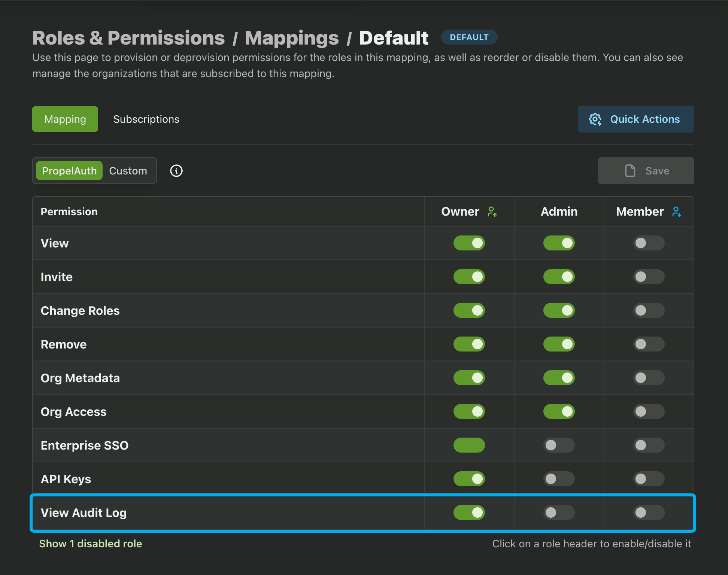The height and width of the screenshot is (575, 728).
Task: Click Show 1 disabled role
Action: coord(91,544)
